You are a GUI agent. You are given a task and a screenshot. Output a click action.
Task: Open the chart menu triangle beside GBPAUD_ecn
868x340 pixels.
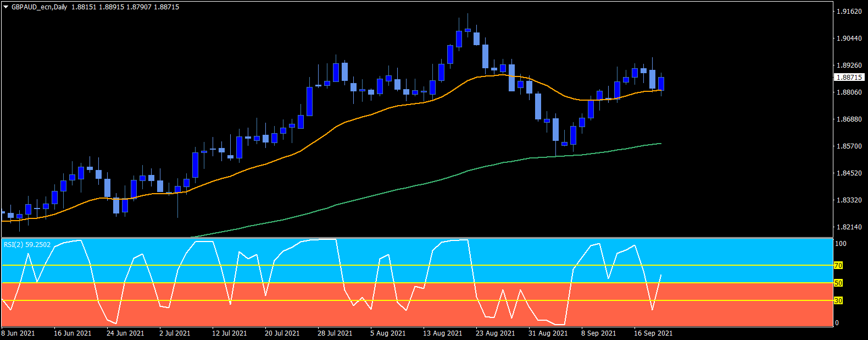[6, 7]
